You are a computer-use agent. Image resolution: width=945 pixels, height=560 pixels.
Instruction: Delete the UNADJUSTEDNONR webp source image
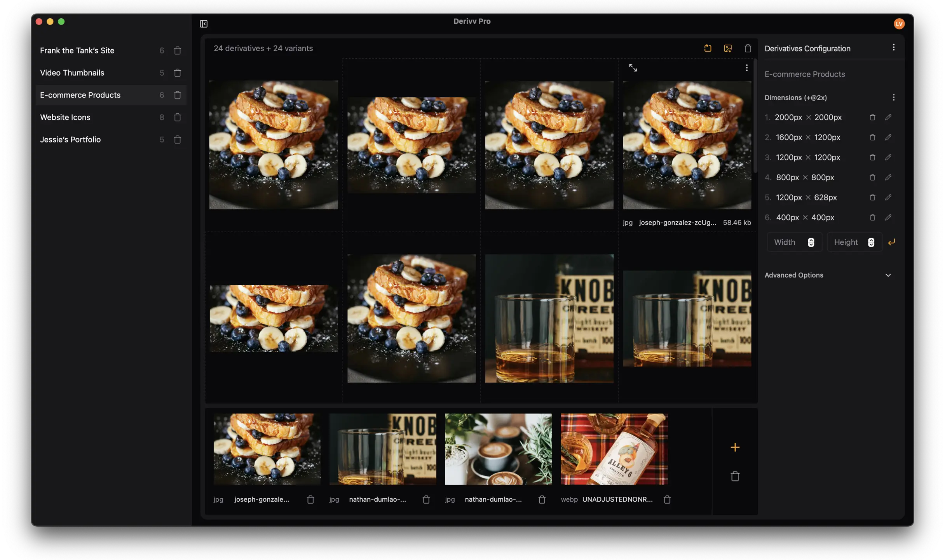667,500
